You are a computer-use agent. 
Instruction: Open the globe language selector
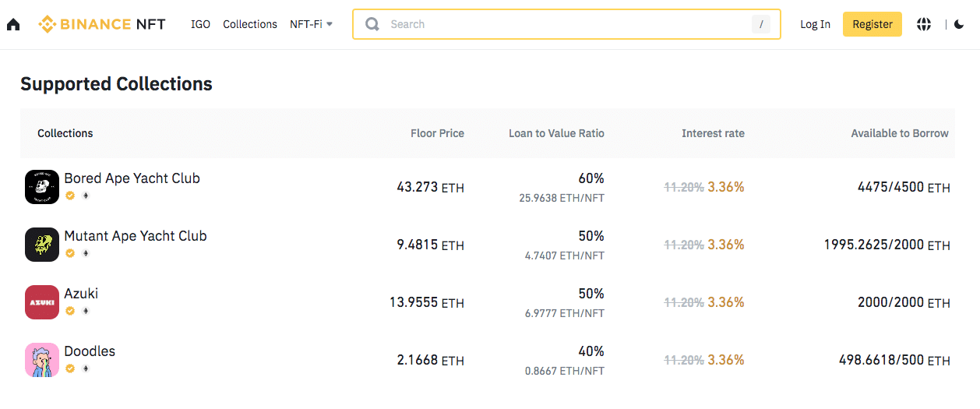click(924, 24)
